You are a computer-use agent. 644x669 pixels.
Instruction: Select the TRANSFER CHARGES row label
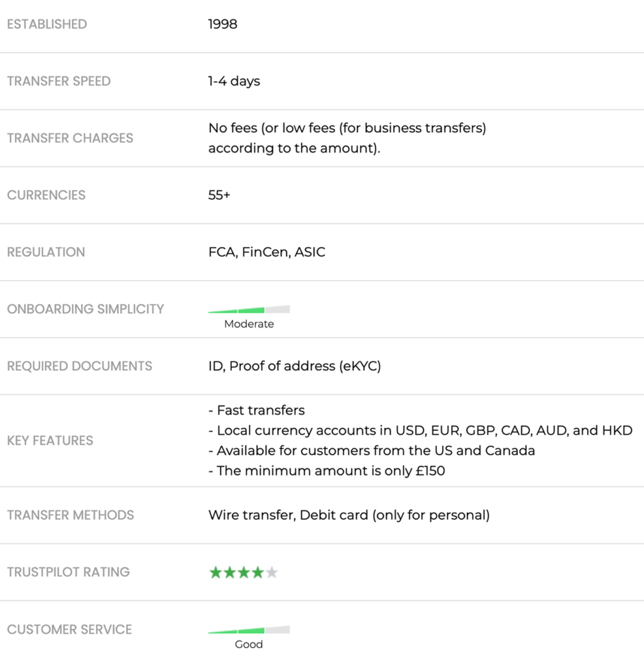[x=70, y=138]
